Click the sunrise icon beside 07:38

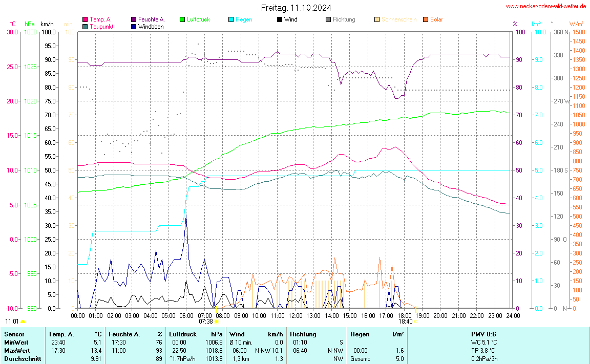(216, 322)
